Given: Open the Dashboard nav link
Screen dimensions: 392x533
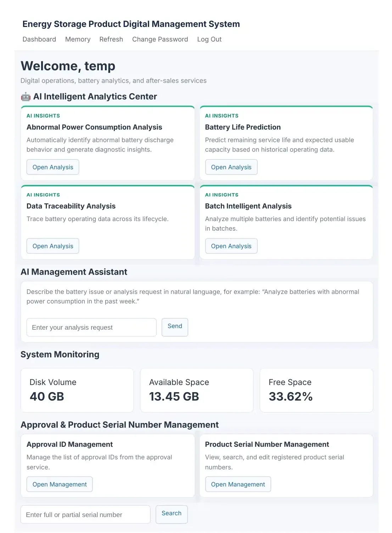Looking at the screenshot, I should coord(39,39).
